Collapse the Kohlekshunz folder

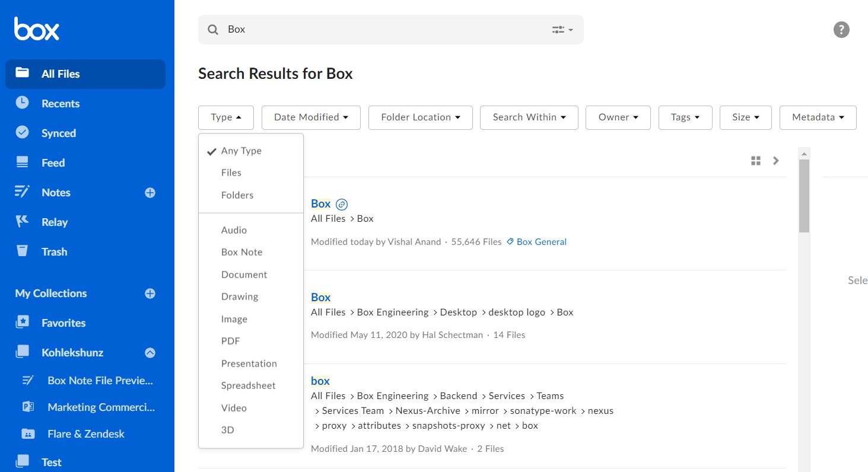pos(150,352)
